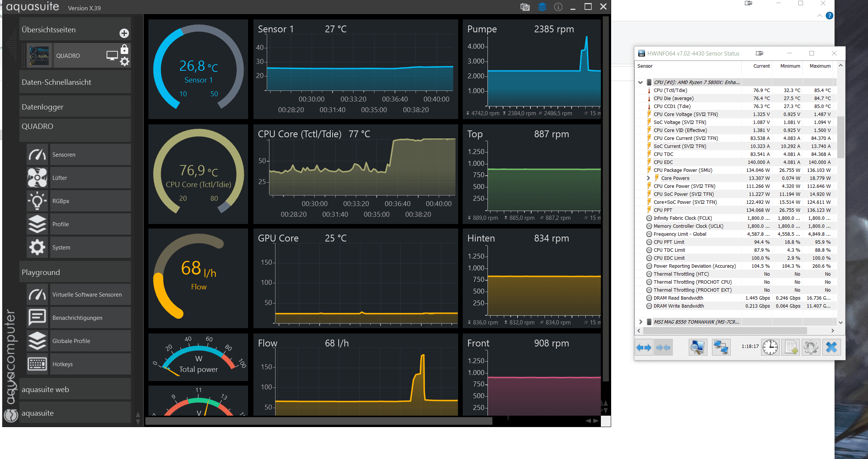
Task: Click HWiNFO clock reset icon
Action: point(770,347)
